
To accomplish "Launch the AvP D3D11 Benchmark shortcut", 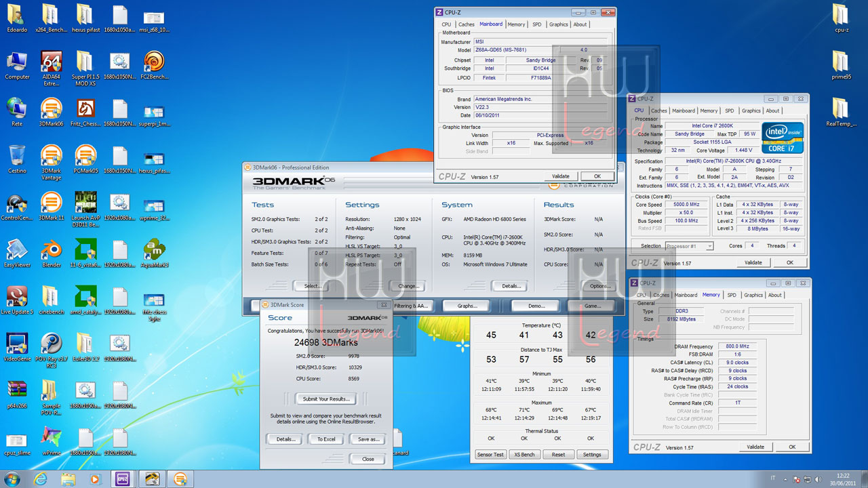I will click(x=85, y=210).
